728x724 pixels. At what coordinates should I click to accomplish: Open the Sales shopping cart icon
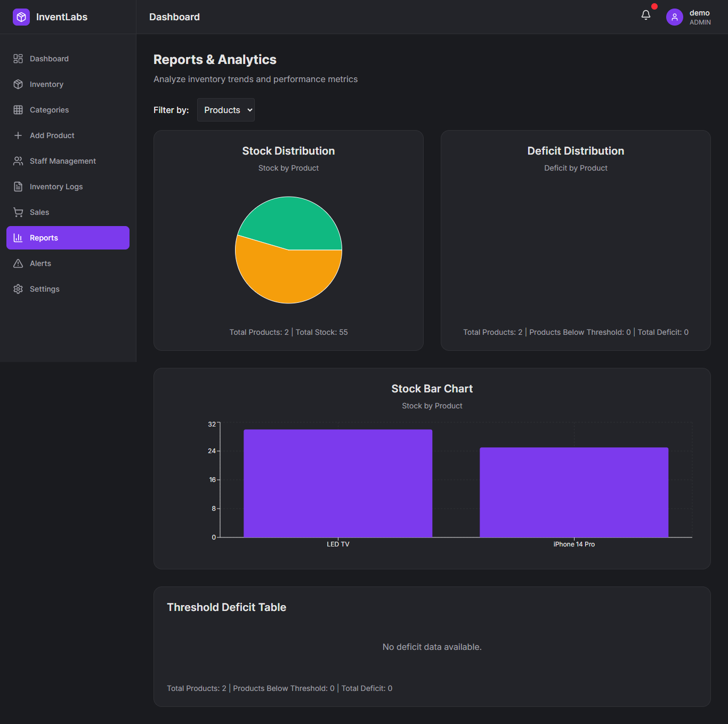[18, 212]
